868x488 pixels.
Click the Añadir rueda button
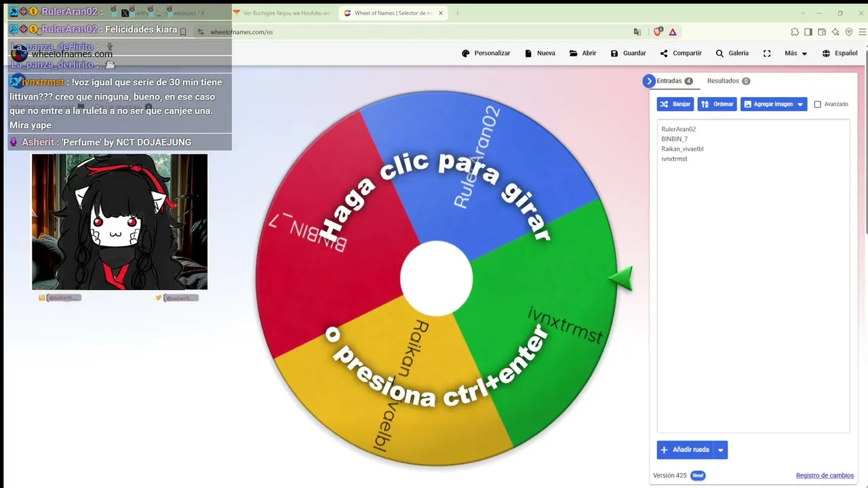coord(685,449)
